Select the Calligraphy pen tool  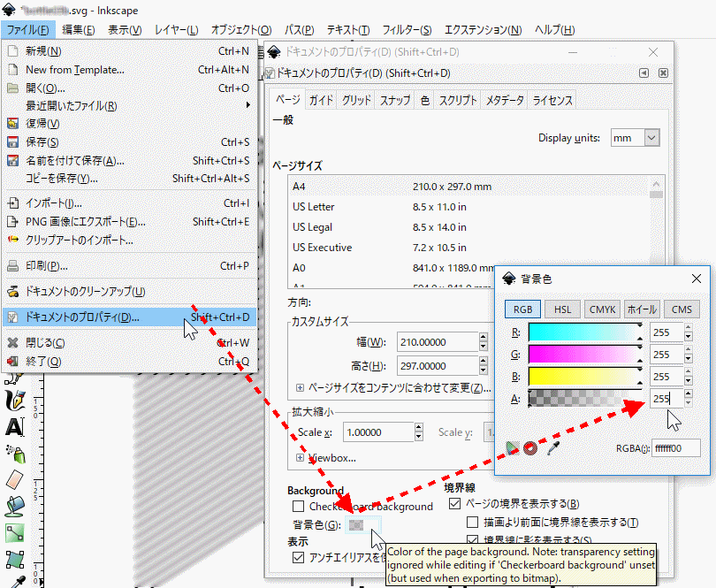click(14, 401)
